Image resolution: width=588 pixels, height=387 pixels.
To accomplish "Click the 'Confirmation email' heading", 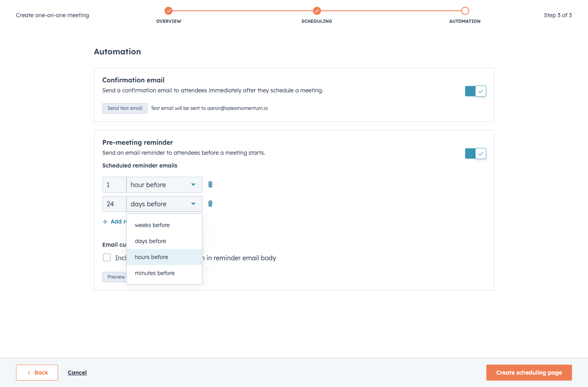I will point(133,80).
